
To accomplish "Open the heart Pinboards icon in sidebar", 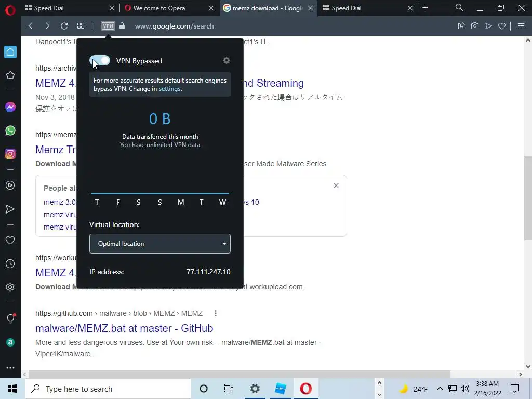I will coord(10,240).
